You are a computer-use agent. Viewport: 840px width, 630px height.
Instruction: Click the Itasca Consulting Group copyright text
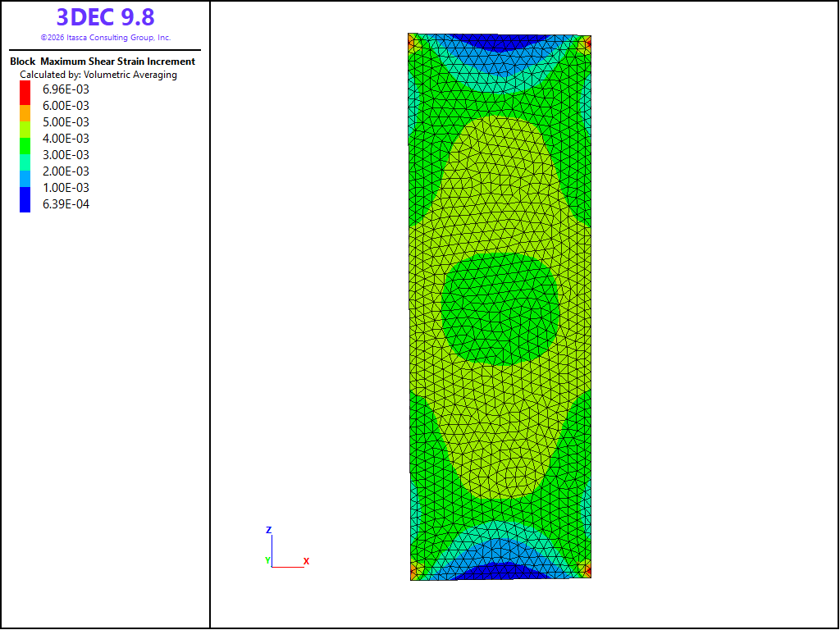pyautogui.click(x=106, y=38)
